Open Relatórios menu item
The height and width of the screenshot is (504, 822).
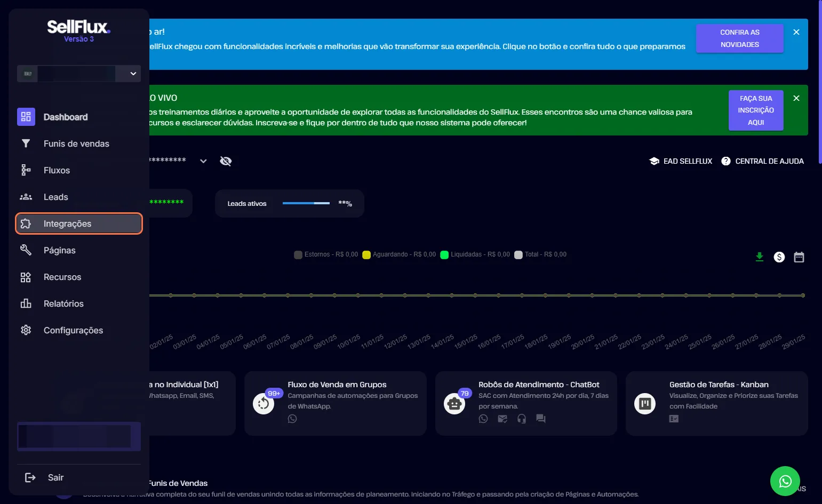click(x=79, y=303)
